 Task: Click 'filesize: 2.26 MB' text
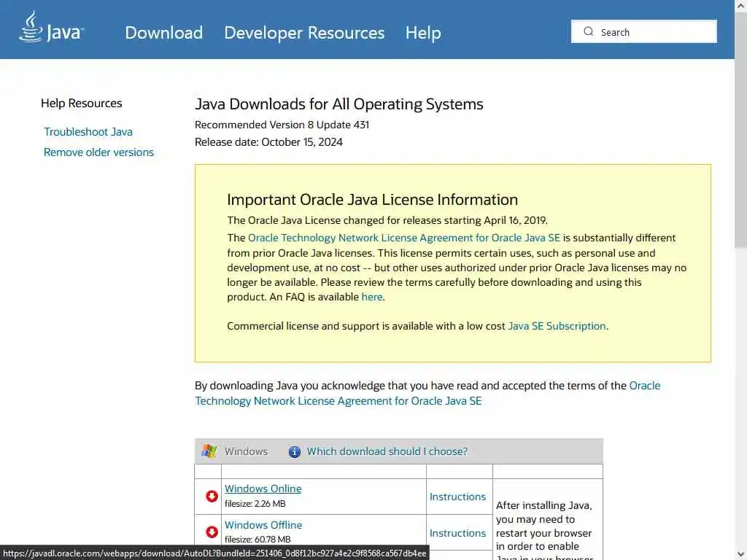[255, 503]
